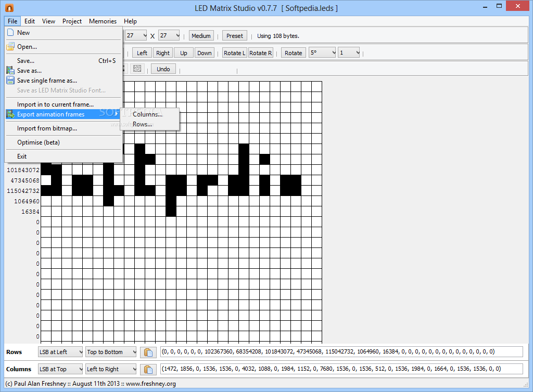533x392 pixels.
Task: Click the Undo button
Action: point(163,69)
